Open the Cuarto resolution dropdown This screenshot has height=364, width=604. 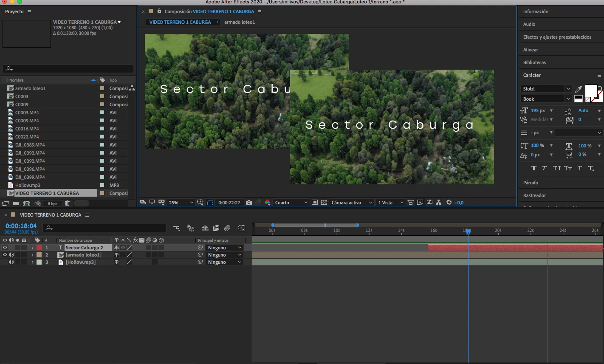click(x=291, y=203)
